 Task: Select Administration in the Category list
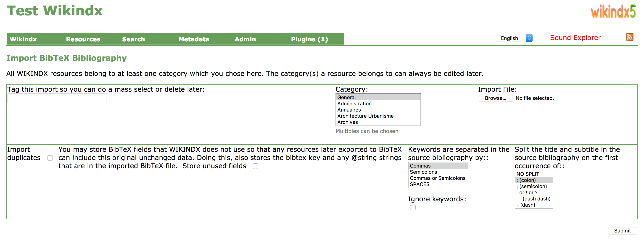[354, 104]
